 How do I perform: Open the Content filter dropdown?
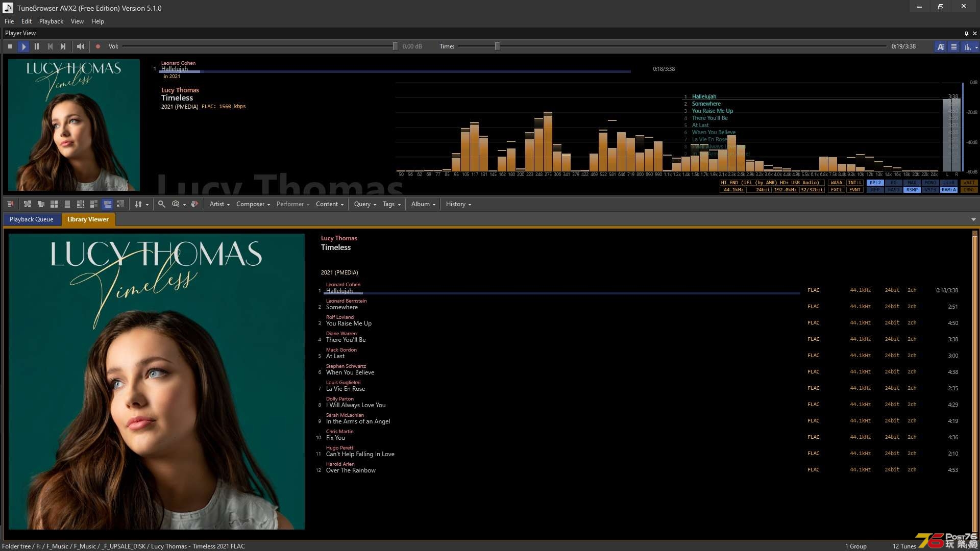click(x=330, y=204)
